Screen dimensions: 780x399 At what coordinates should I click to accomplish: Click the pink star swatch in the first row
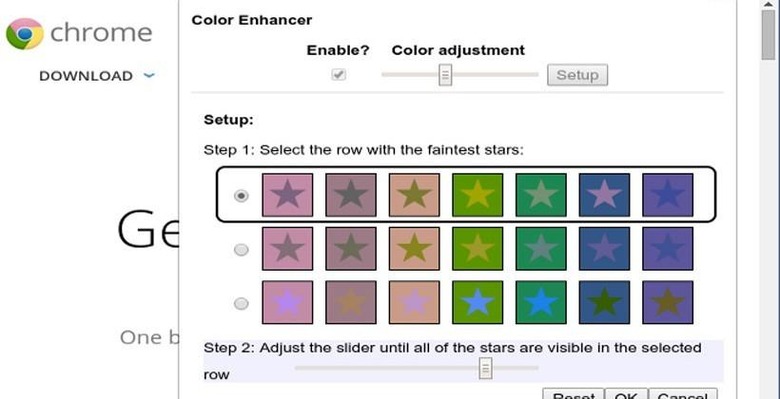pos(288,195)
